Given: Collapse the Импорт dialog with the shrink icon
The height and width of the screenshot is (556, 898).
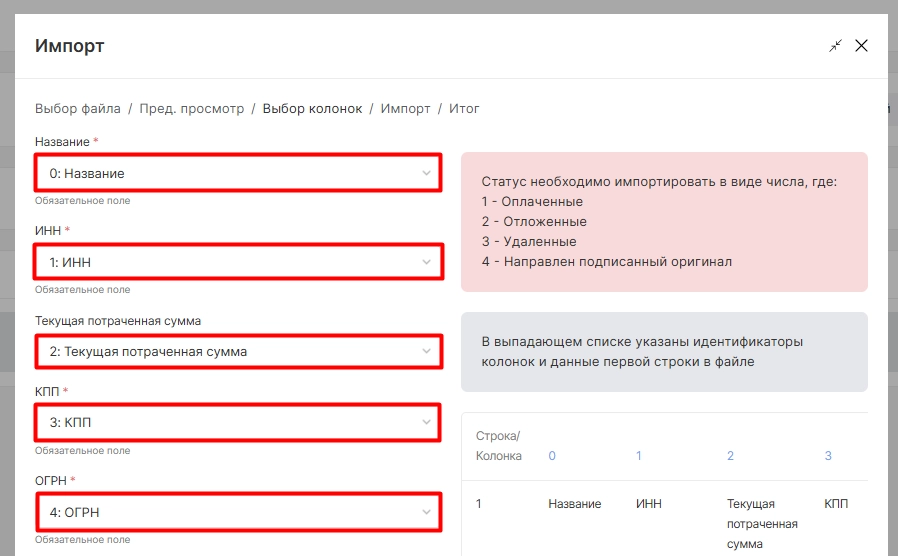Looking at the screenshot, I should click(x=836, y=46).
